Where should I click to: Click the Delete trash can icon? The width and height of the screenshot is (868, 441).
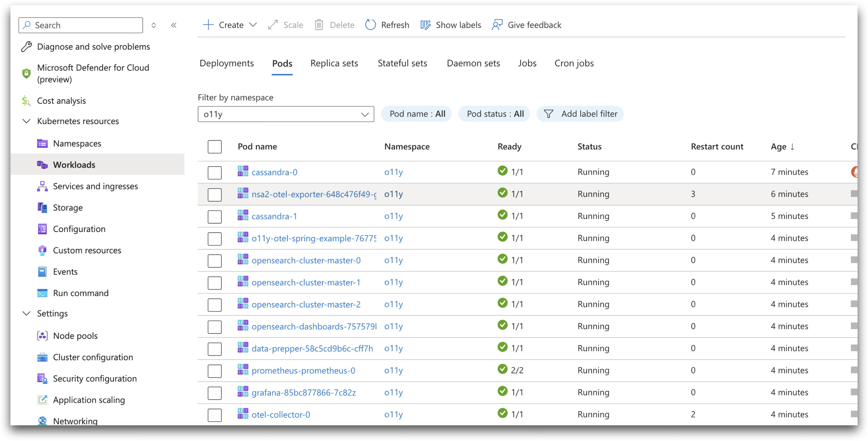(x=319, y=25)
